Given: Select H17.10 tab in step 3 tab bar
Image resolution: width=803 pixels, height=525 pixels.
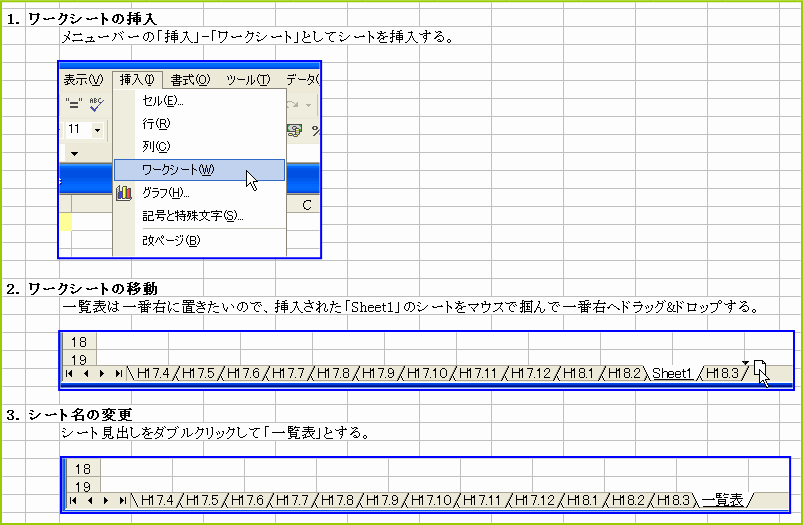Looking at the screenshot, I should (x=431, y=499).
